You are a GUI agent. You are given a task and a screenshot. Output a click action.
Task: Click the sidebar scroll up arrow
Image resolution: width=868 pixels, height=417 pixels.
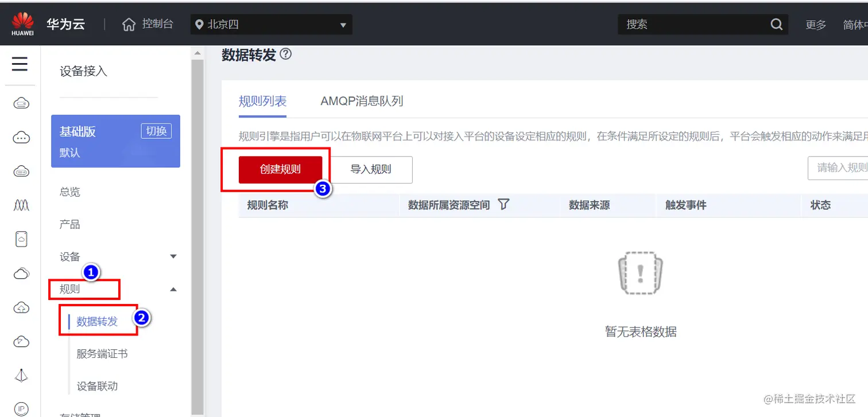[197, 53]
